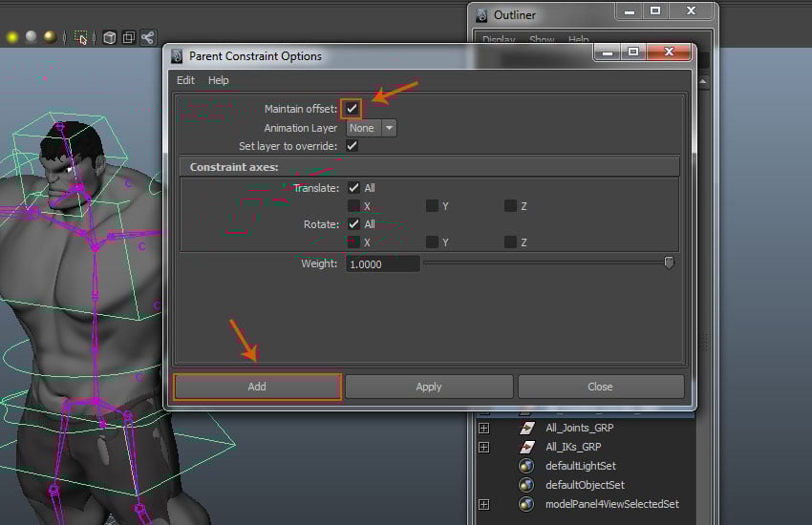Image resolution: width=812 pixels, height=525 pixels.
Task: Click the defaultLightSet sphere icon in Outliner
Action: (526, 466)
